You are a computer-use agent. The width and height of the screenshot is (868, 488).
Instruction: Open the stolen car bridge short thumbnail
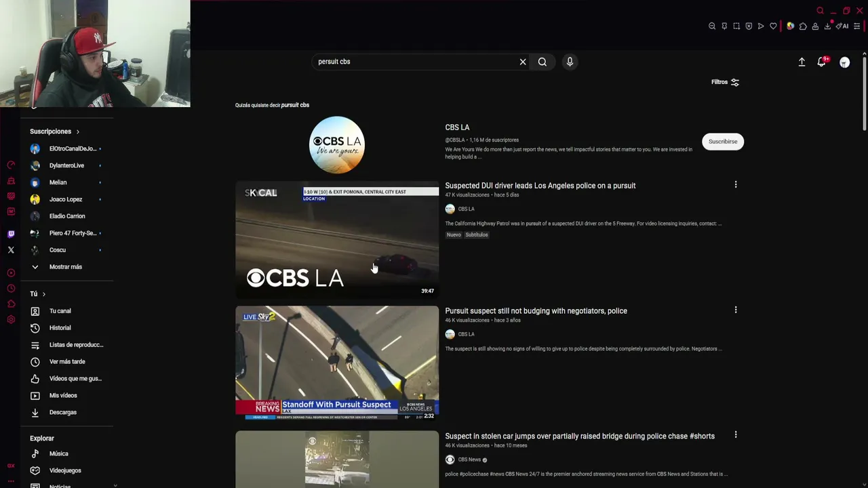pyautogui.click(x=337, y=460)
